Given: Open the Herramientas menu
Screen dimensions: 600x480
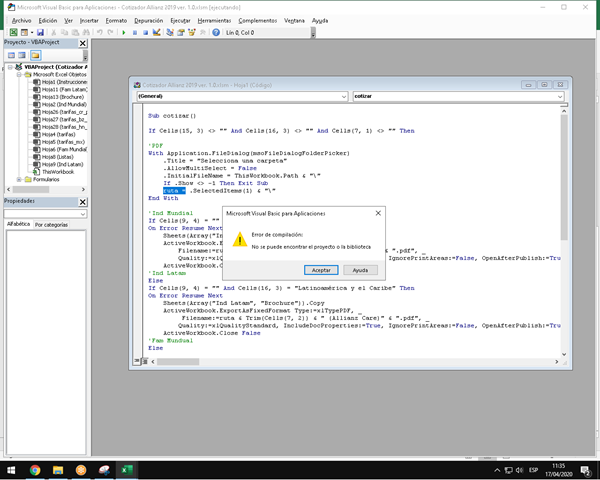Looking at the screenshot, I should [x=214, y=20].
